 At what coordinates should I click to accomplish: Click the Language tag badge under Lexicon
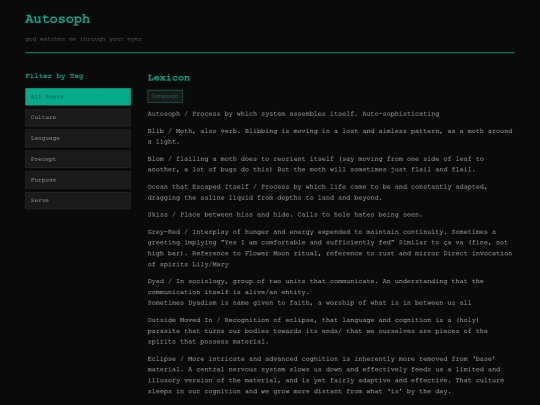pyautogui.click(x=165, y=96)
